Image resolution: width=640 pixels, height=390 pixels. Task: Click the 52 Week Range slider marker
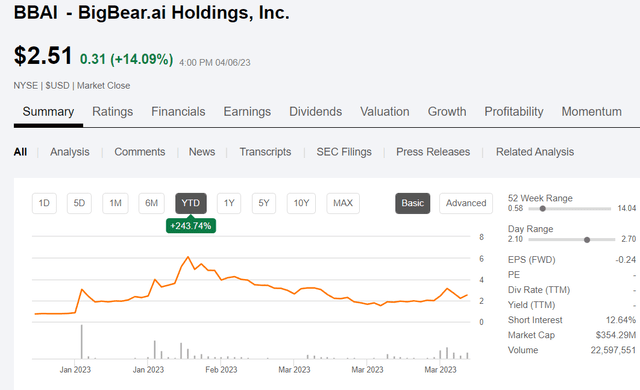542,208
